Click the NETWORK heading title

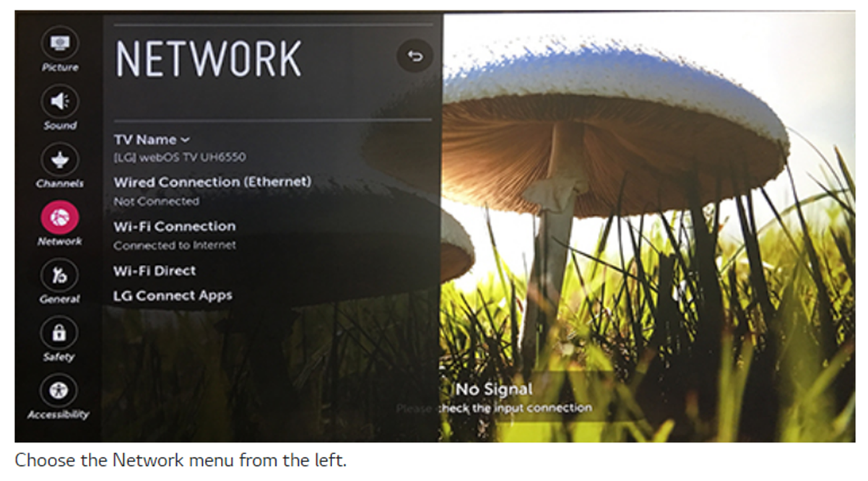click(208, 58)
